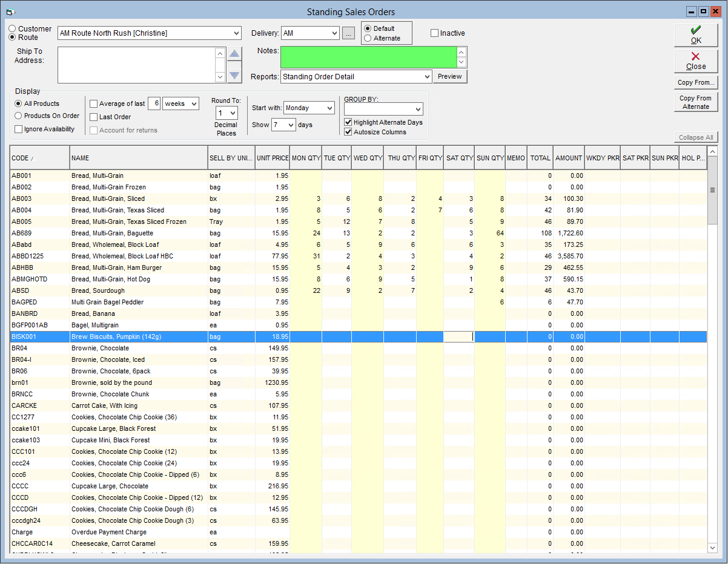Image resolution: width=728 pixels, height=564 pixels.
Task: Select row CCCC Cupcake Large, Chocolate
Action: point(358,486)
